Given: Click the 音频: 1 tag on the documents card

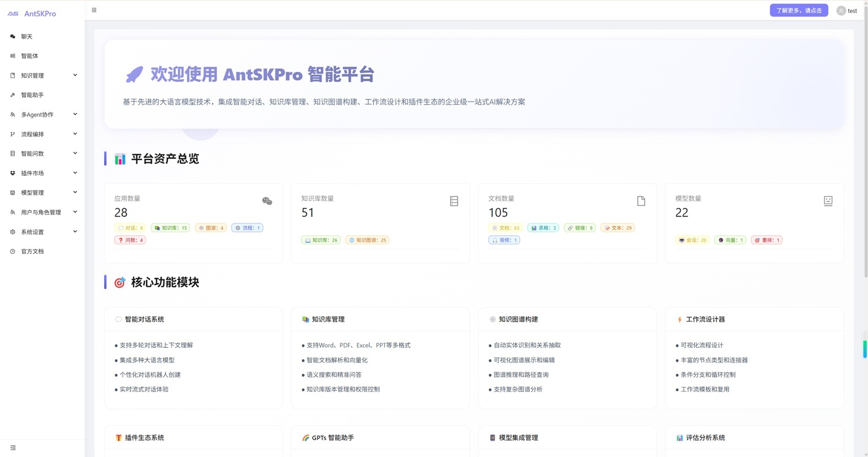Looking at the screenshot, I should 503,239.
